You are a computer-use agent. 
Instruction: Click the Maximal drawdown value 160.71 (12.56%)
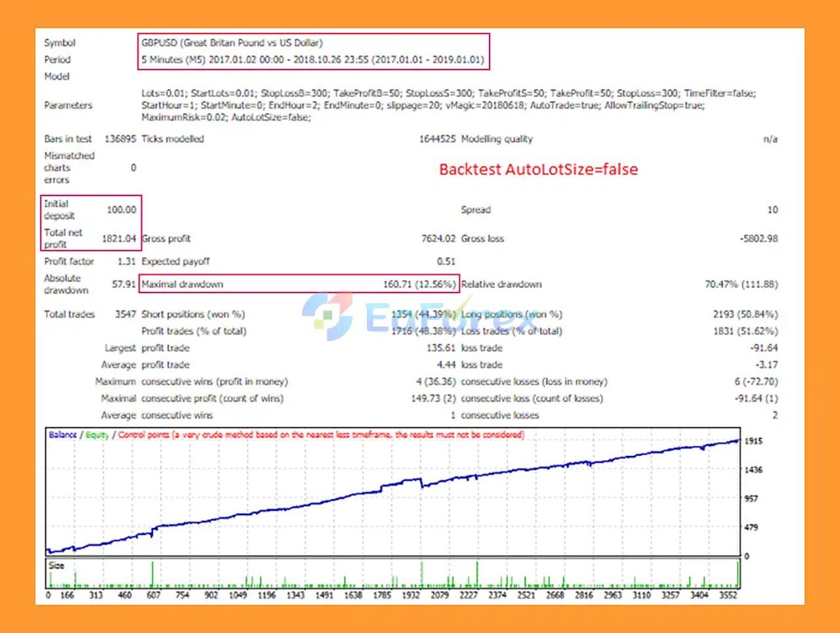click(x=419, y=285)
